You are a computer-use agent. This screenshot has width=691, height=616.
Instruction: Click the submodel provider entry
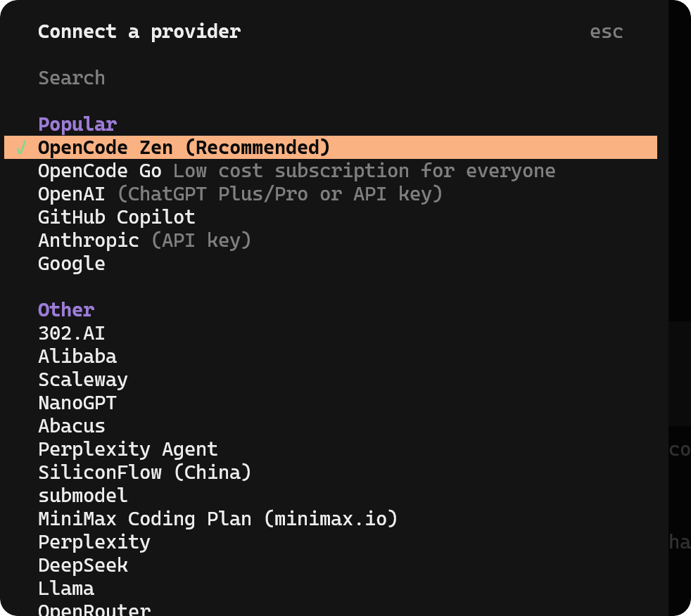coord(82,496)
